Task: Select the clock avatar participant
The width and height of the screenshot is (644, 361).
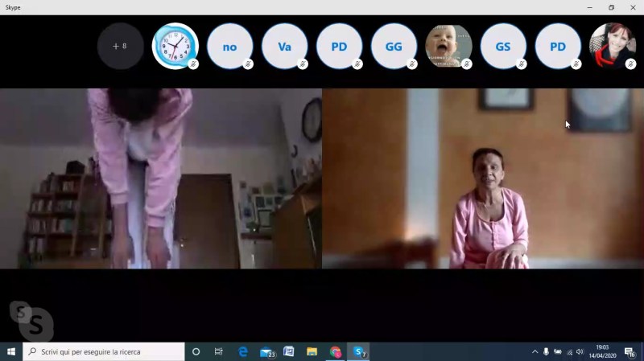Action: tap(175, 47)
